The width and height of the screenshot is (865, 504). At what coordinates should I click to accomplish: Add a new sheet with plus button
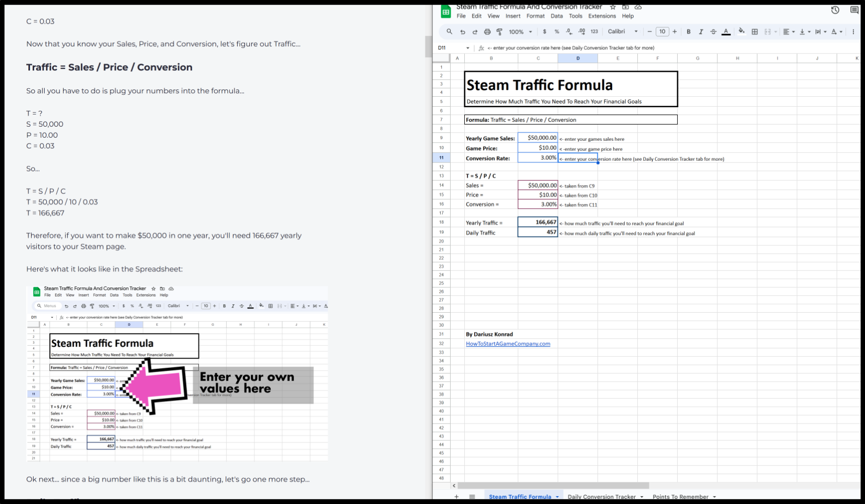pos(456,496)
